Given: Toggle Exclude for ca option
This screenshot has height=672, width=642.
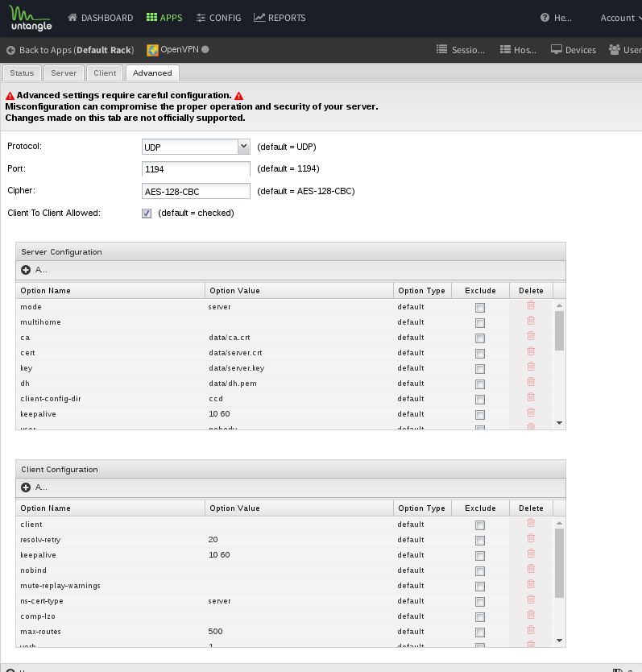Looking at the screenshot, I should (x=480, y=338).
